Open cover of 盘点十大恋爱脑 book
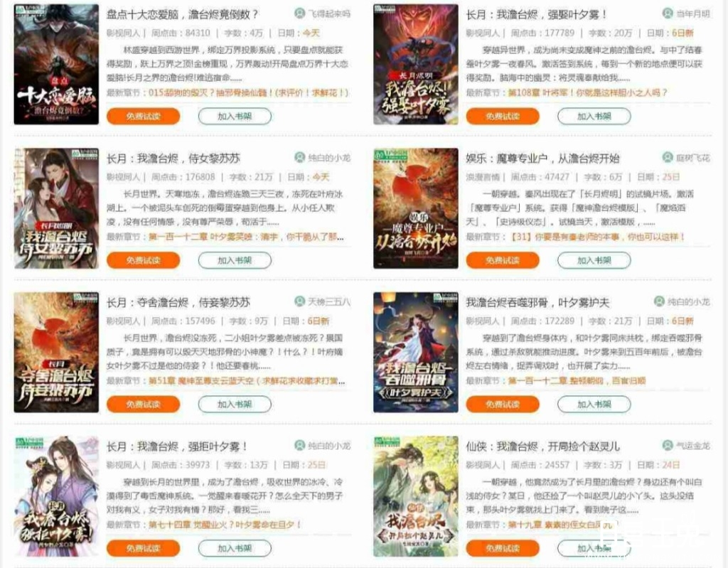 (56, 65)
